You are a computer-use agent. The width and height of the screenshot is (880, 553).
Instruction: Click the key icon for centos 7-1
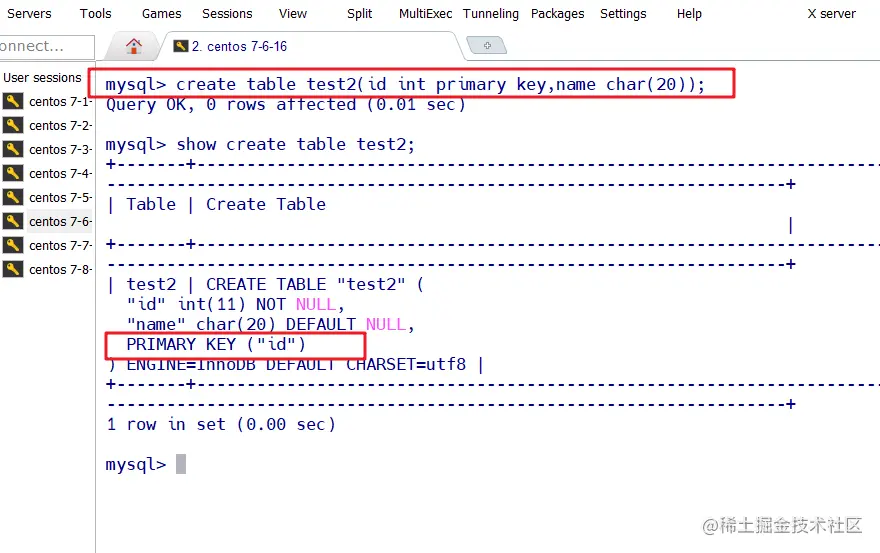(13, 102)
